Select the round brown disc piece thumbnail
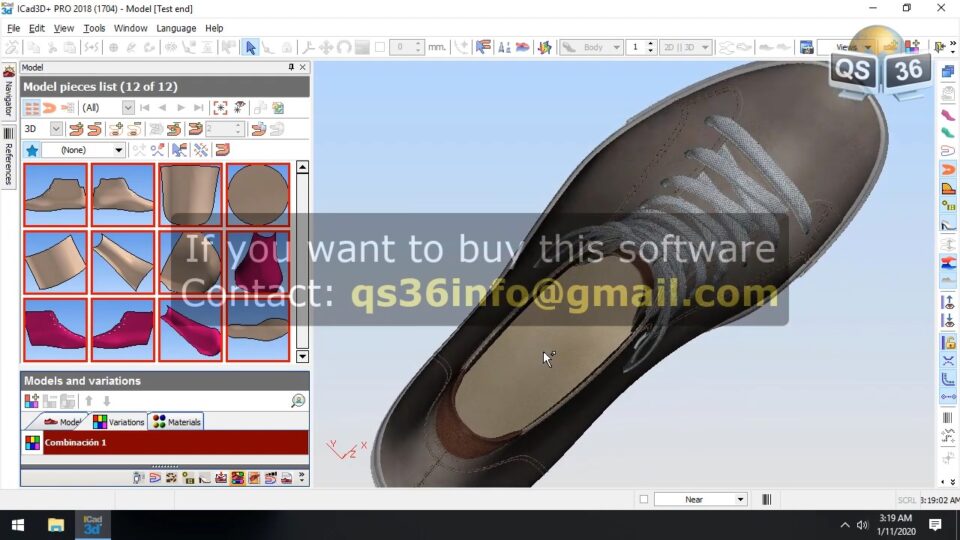960x540 pixels. point(258,195)
